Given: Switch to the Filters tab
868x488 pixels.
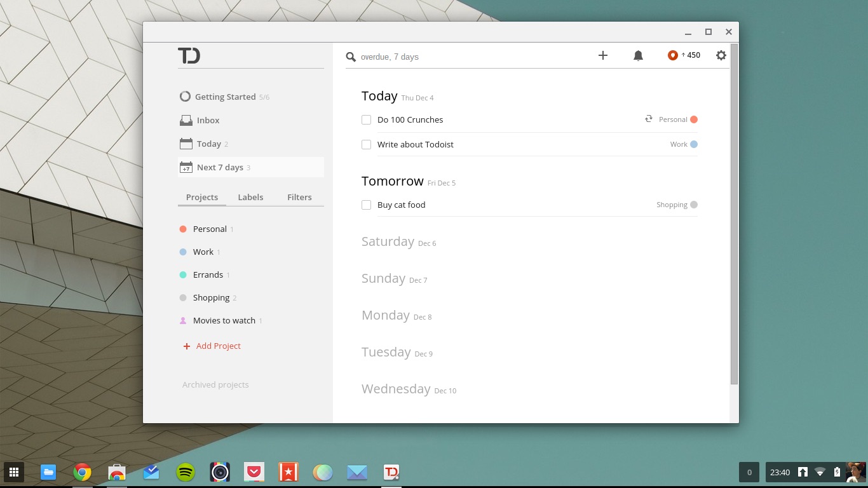Looking at the screenshot, I should [299, 197].
